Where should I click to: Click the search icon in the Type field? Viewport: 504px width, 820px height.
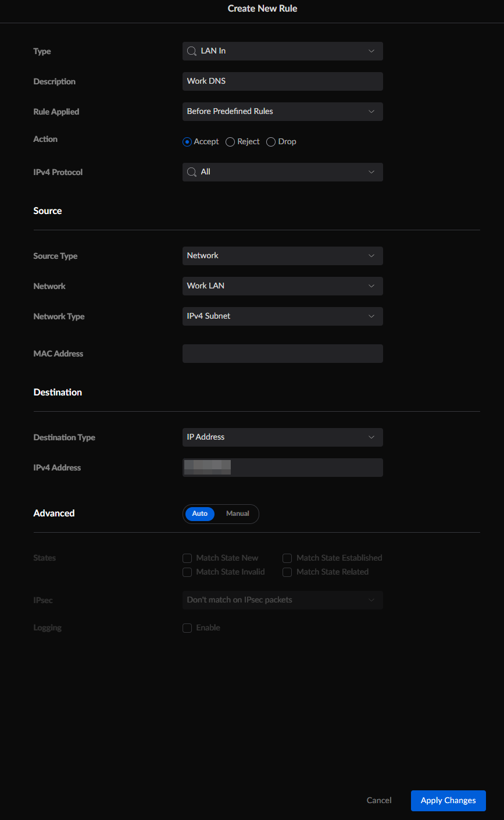point(191,51)
